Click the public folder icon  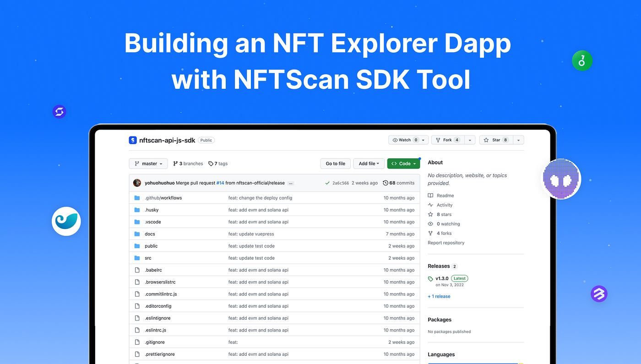point(137,246)
